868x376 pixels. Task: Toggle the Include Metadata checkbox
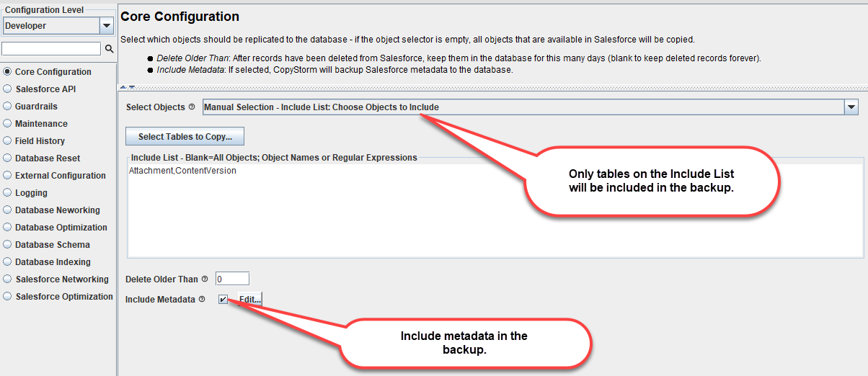(x=223, y=299)
